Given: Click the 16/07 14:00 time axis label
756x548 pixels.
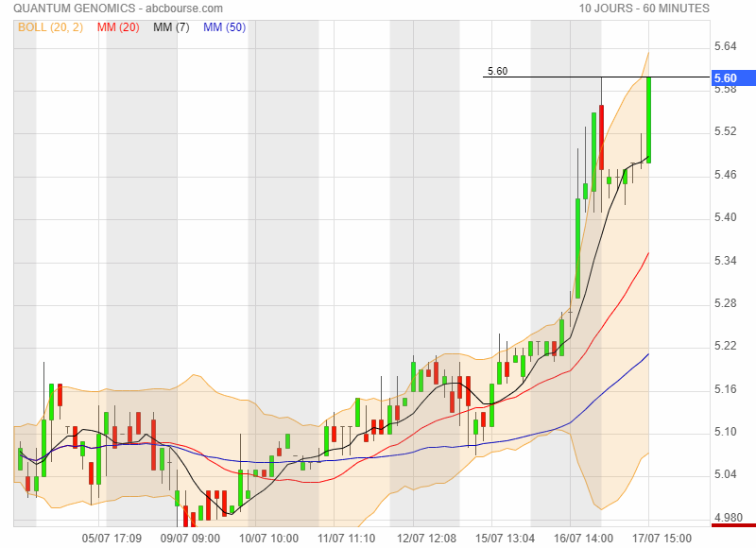Looking at the screenshot, I should (583, 539).
